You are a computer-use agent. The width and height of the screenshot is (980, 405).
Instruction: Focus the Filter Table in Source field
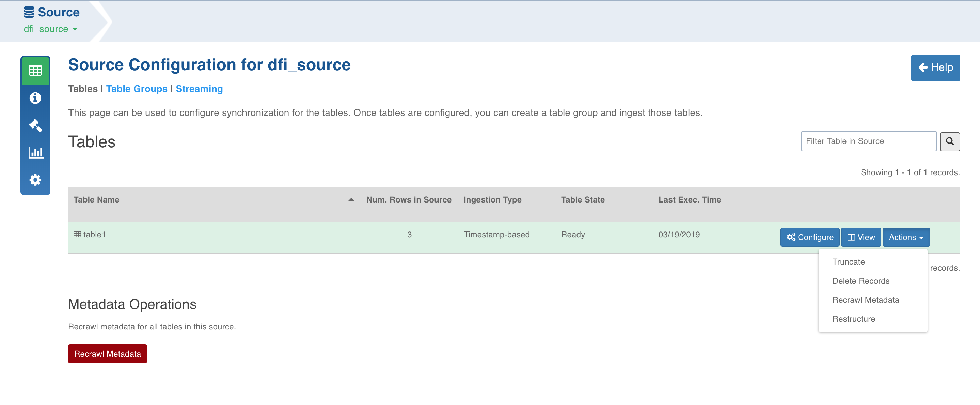(869, 141)
